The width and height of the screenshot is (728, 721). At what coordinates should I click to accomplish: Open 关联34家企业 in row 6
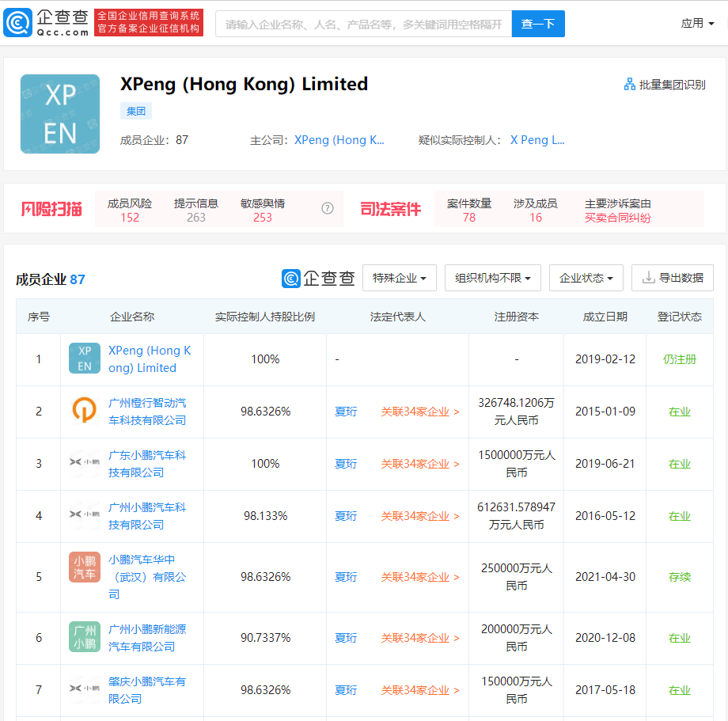pos(420,637)
